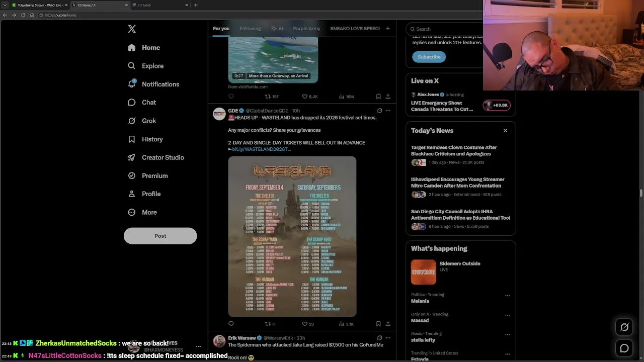The width and height of the screenshot is (644, 362).
Task: Open the floating messages button
Action: tap(624, 348)
